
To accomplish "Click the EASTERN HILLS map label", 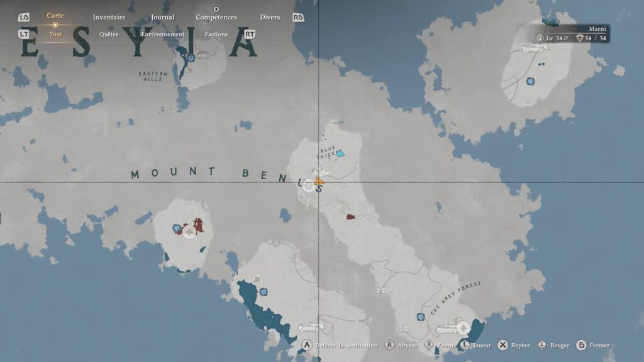I will click(x=153, y=76).
